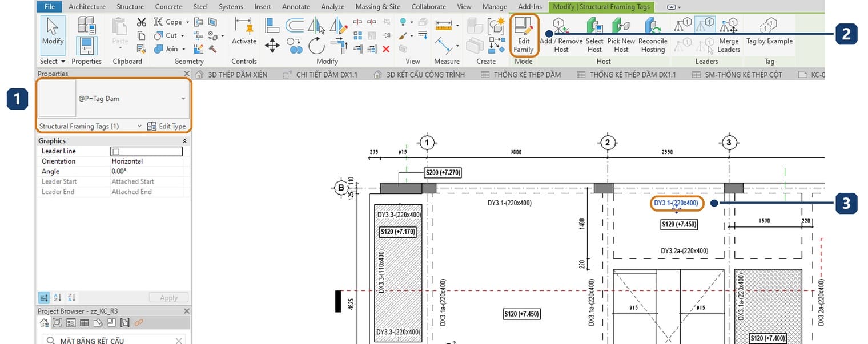Click the Array tool icon
This screenshot has width=868, height=344.
tap(358, 35)
